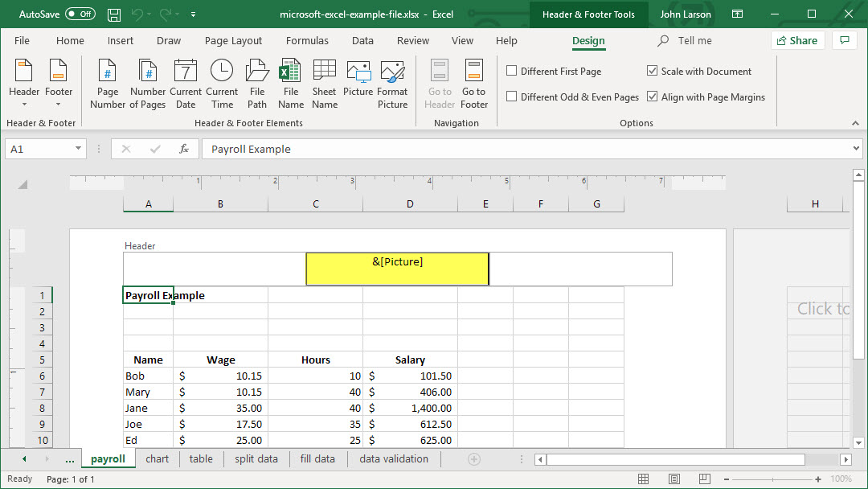
Task: Go to Footer navigation button
Action: click(x=474, y=84)
